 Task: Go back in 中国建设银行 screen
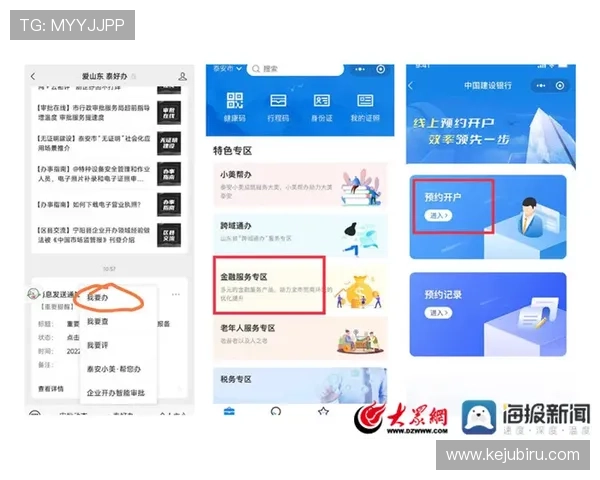[411, 86]
